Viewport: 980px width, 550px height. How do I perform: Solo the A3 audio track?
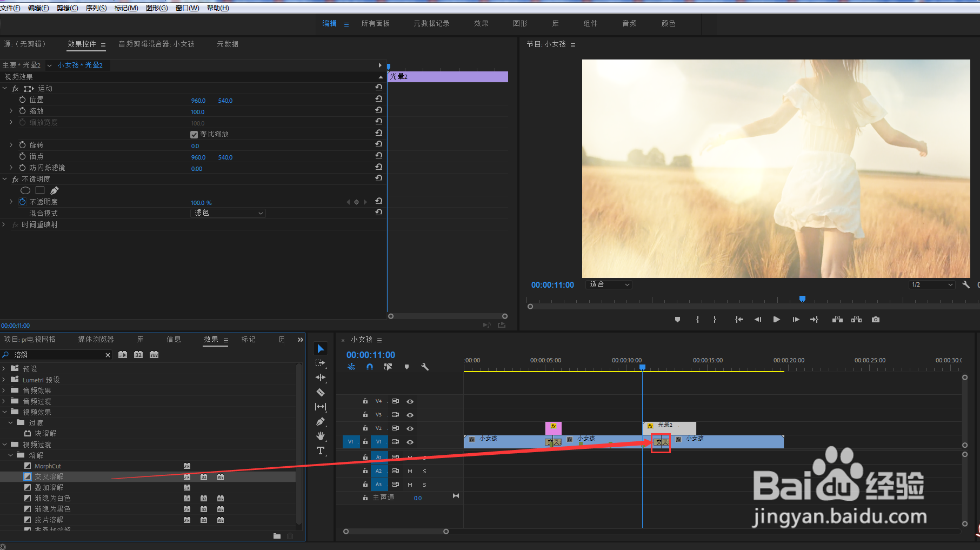pos(424,485)
